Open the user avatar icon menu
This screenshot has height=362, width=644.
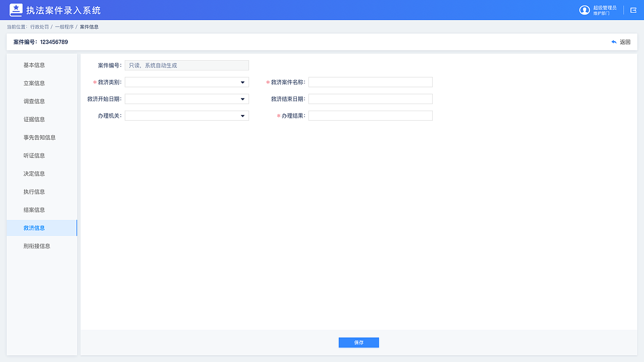584,10
